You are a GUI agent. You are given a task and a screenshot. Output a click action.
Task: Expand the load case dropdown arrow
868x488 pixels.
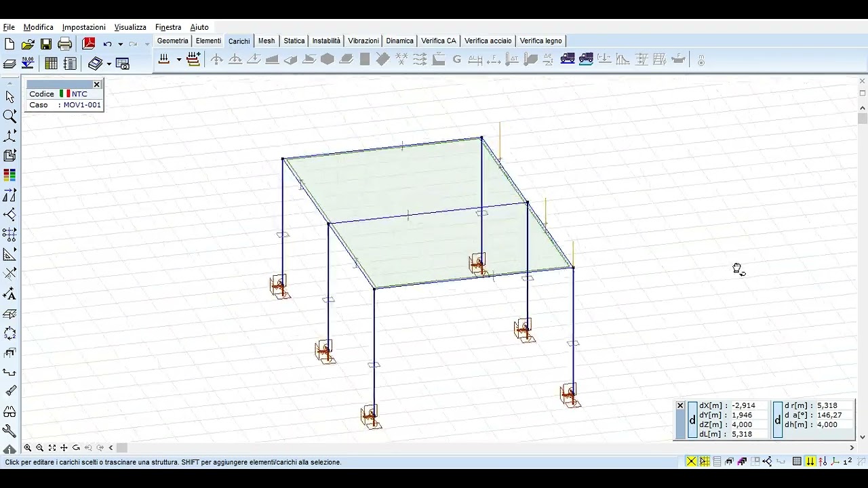tap(179, 60)
